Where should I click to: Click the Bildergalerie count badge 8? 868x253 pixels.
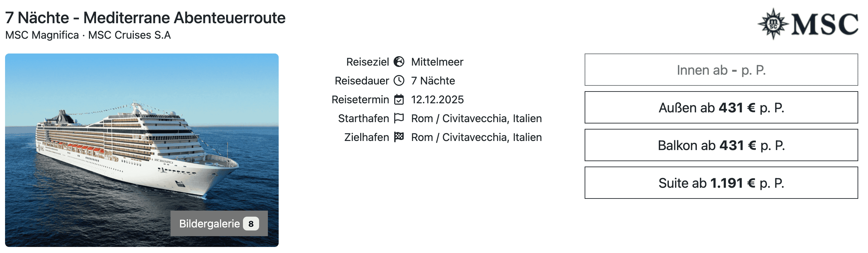pyautogui.click(x=251, y=224)
